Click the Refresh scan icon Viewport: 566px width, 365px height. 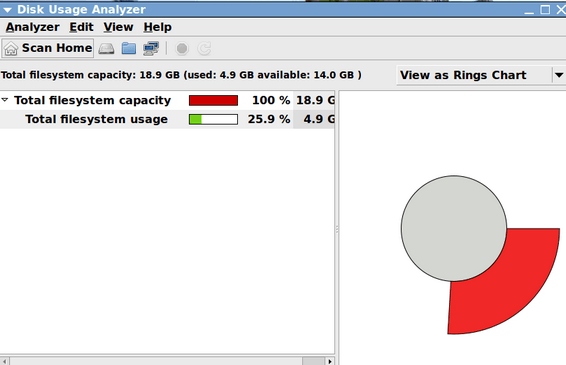coord(204,48)
